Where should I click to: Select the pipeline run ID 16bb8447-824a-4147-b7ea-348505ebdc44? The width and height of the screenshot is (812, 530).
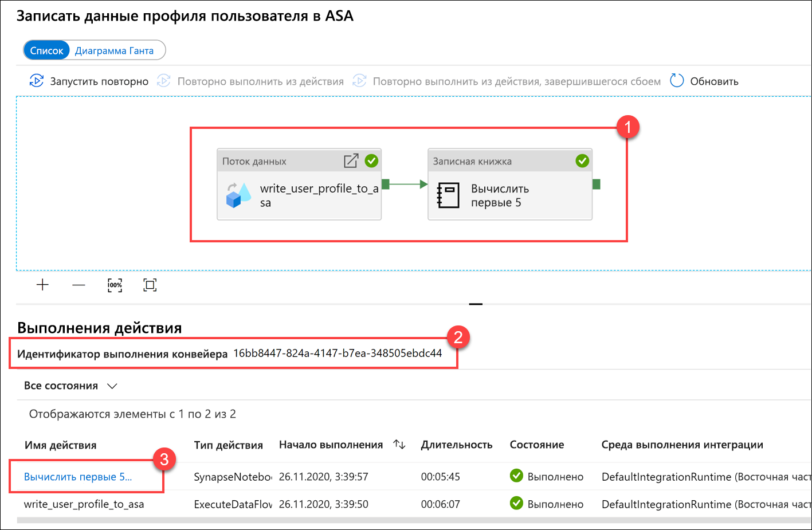pyautogui.click(x=338, y=353)
